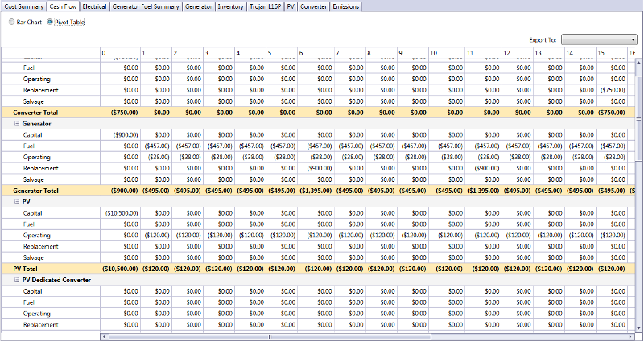Click the Generator Salvage row label
Screen dimensions: 644x341
33,179
